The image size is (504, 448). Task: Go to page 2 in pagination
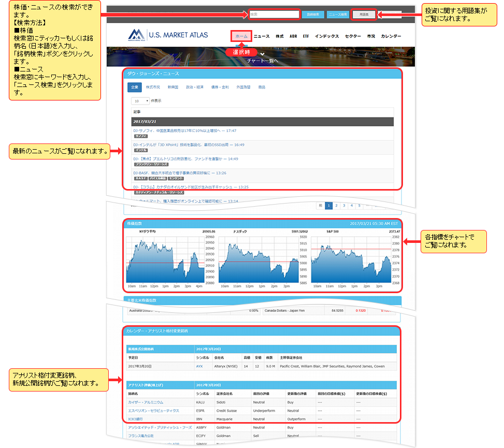pyautogui.click(x=336, y=206)
